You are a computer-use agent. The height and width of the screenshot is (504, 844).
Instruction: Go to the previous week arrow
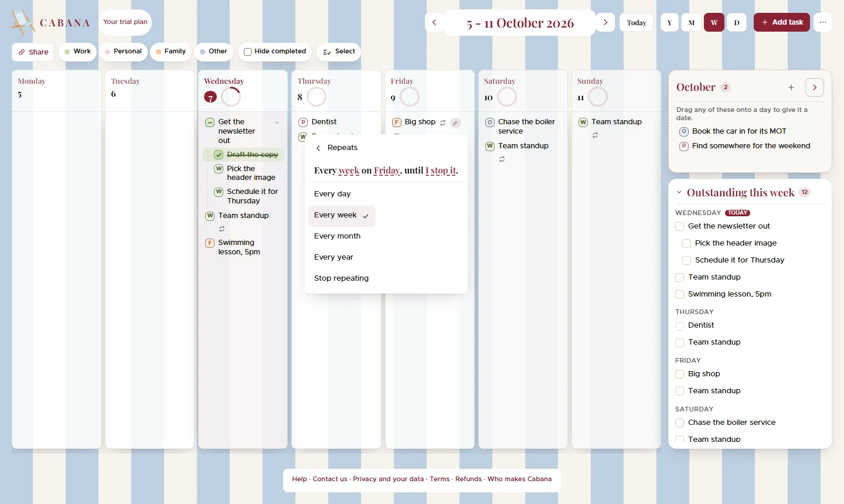click(x=434, y=22)
